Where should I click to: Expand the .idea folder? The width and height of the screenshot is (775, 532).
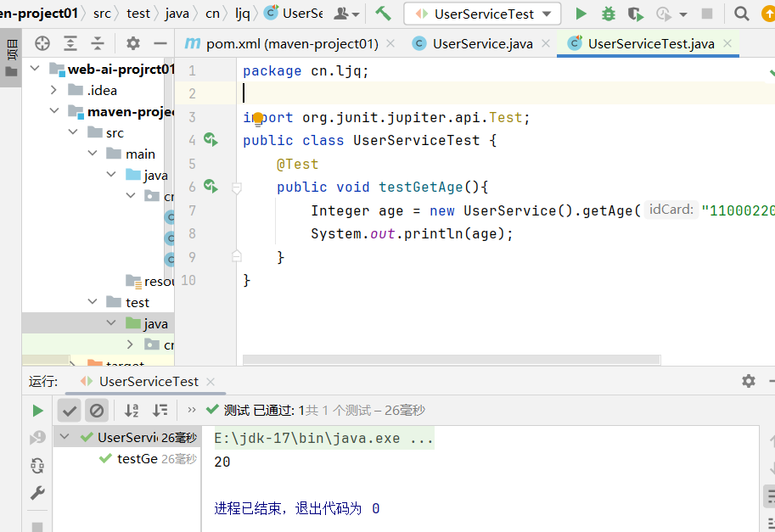tap(53, 90)
